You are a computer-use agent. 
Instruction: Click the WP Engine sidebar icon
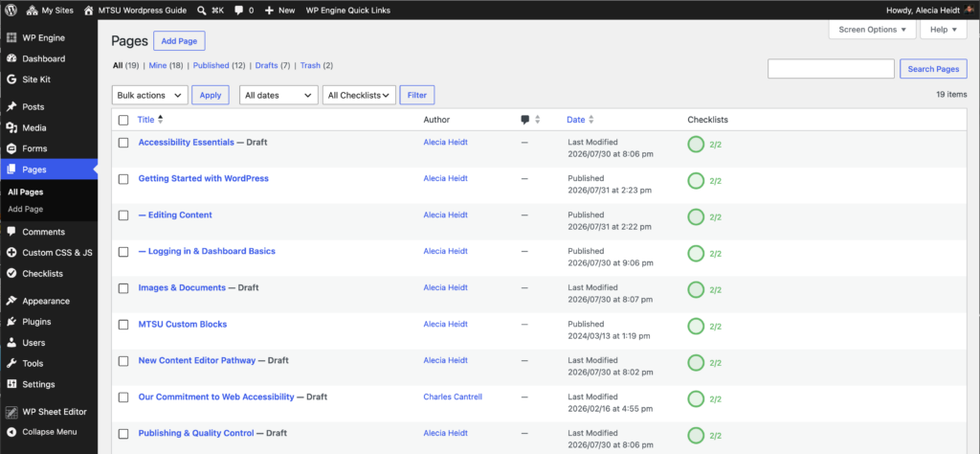pyautogui.click(x=11, y=37)
